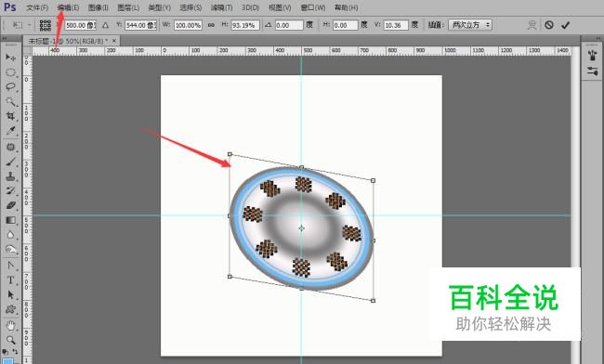
Task: Click the top-left transform corner handle
Action: click(x=230, y=154)
